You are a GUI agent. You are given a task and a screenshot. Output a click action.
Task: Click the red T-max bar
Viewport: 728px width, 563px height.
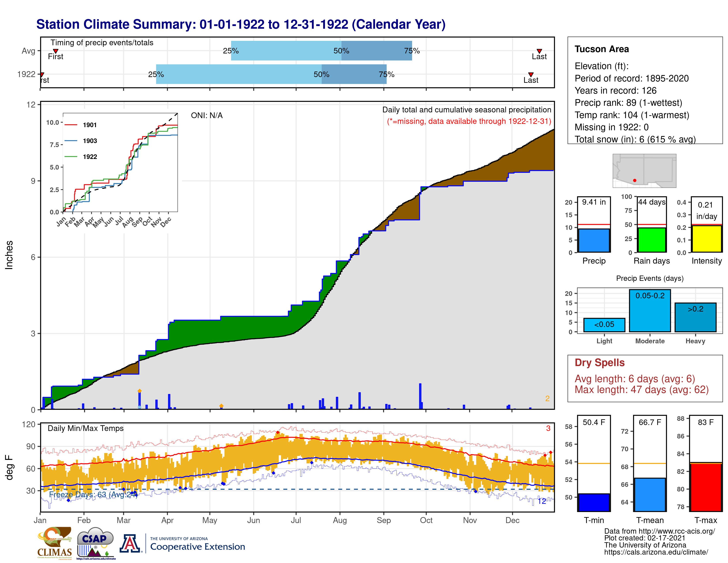(706, 487)
